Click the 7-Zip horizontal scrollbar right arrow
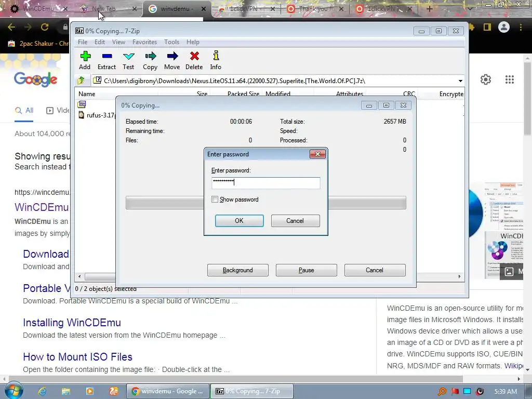 pos(459,276)
